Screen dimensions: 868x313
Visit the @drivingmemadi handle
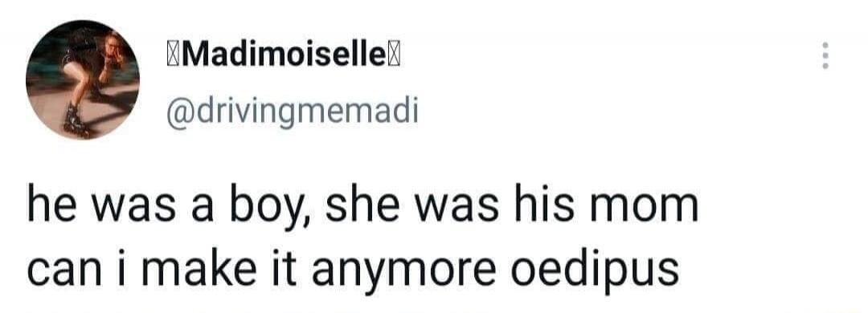coord(292,112)
